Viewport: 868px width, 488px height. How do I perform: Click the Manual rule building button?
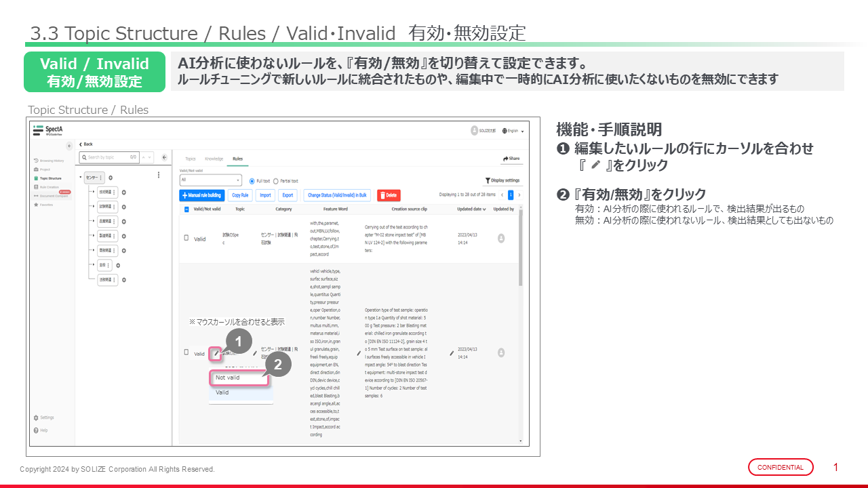[201, 195]
